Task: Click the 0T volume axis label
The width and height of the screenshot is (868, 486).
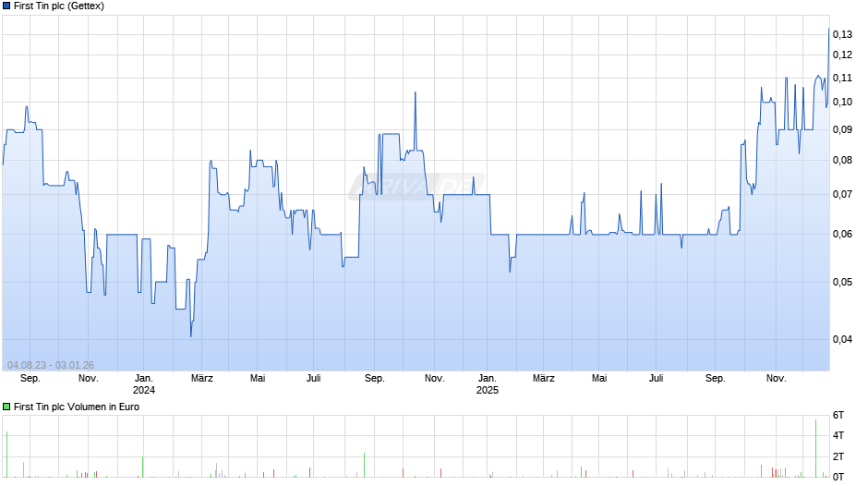Action: pyautogui.click(x=838, y=477)
